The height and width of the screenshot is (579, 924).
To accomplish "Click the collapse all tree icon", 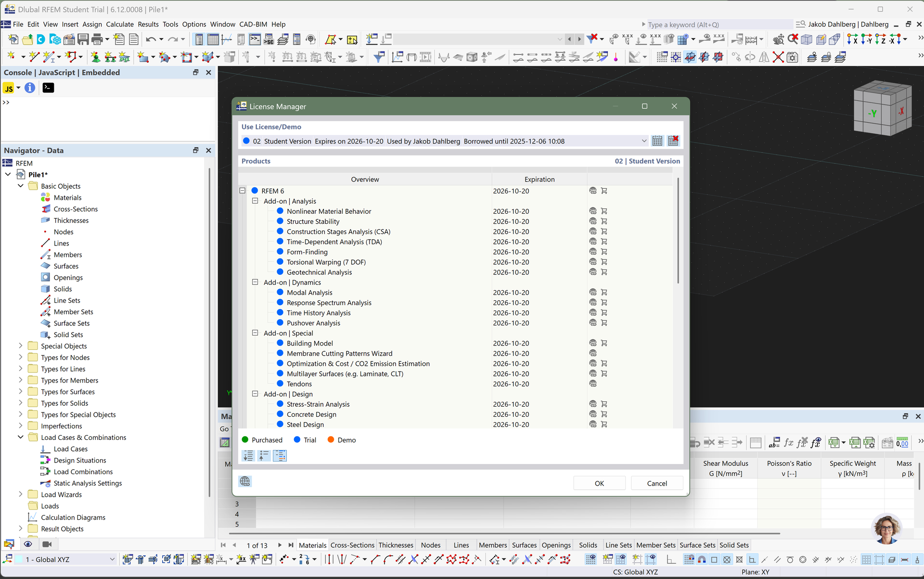I will pyautogui.click(x=264, y=456).
